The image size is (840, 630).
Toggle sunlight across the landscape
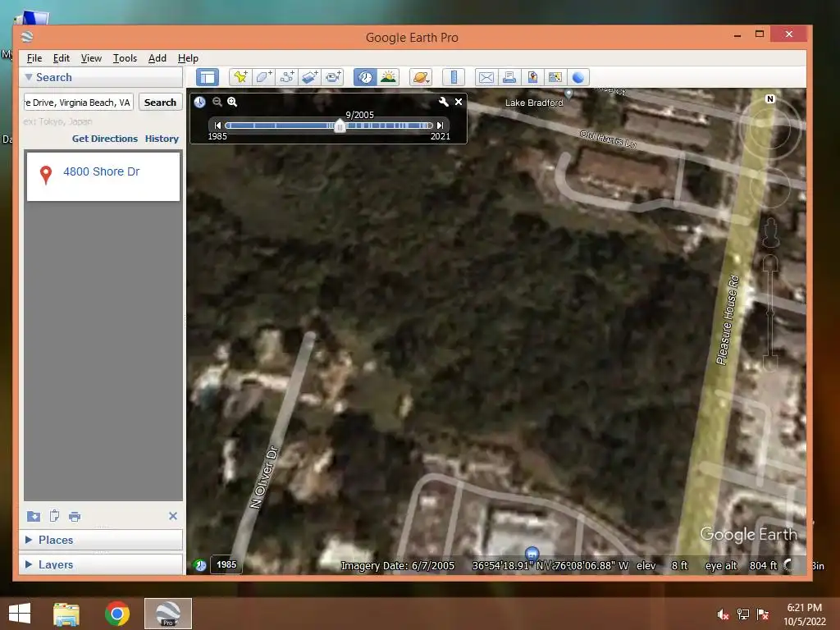tap(388, 77)
